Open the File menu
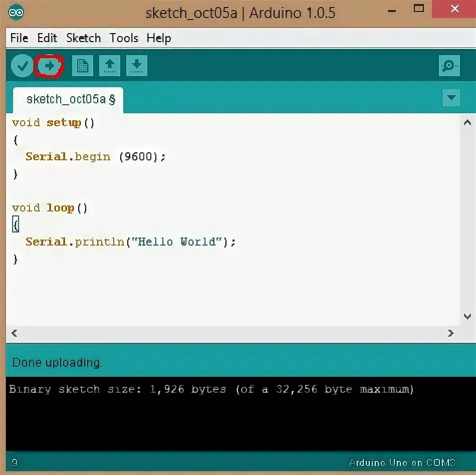 coord(19,38)
